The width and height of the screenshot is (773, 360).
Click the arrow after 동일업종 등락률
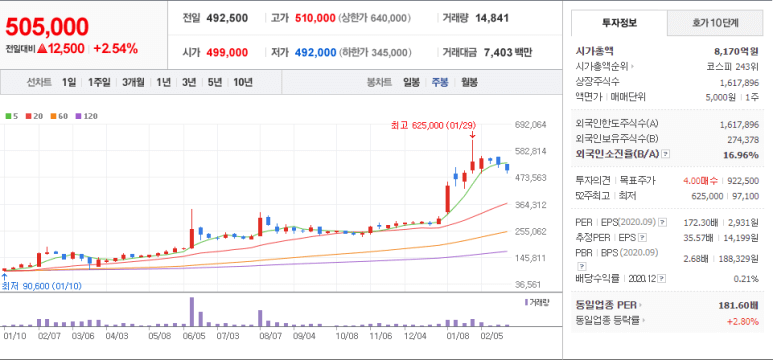click(x=645, y=321)
